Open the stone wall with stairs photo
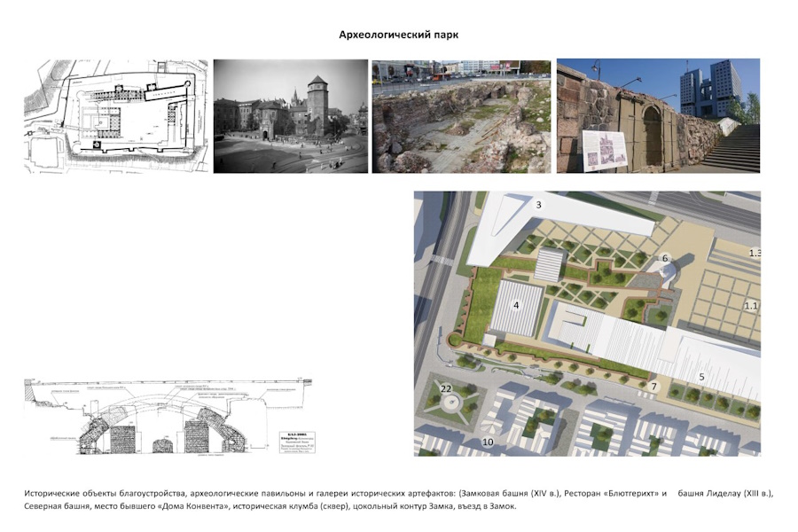Viewport: 798px width, 532px height. click(657, 116)
